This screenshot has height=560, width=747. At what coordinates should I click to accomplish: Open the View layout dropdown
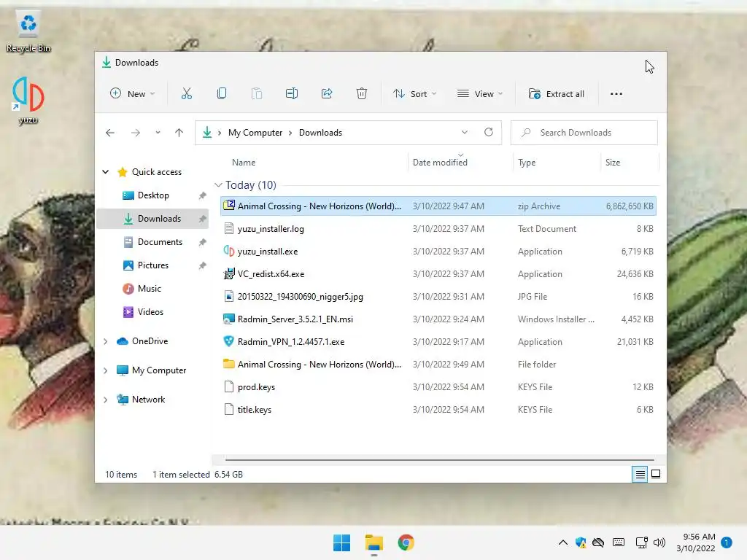tap(480, 94)
